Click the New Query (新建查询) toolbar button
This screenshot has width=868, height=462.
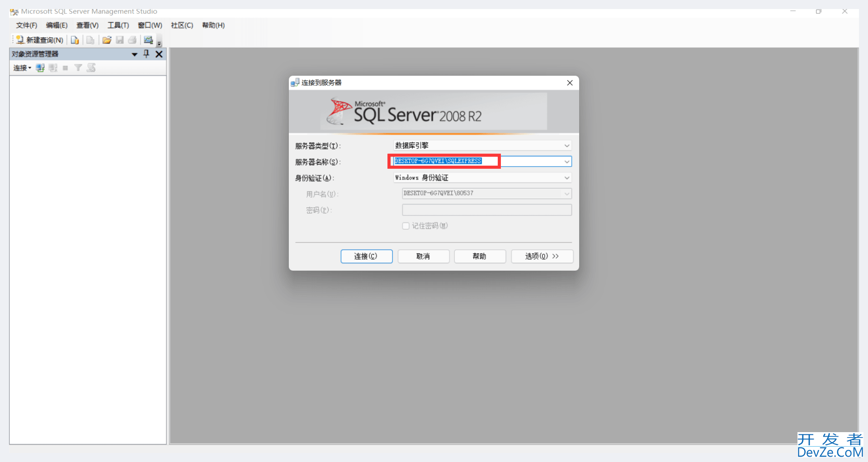pyautogui.click(x=40, y=40)
